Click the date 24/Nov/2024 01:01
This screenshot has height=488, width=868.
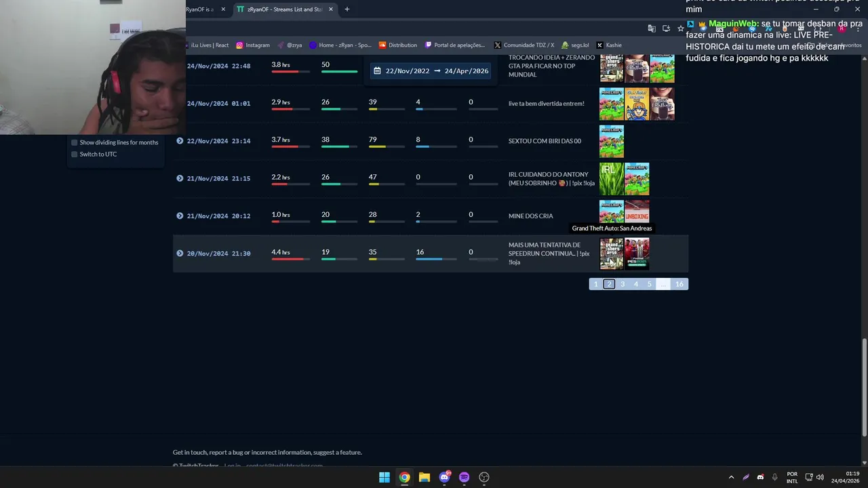(218, 104)
